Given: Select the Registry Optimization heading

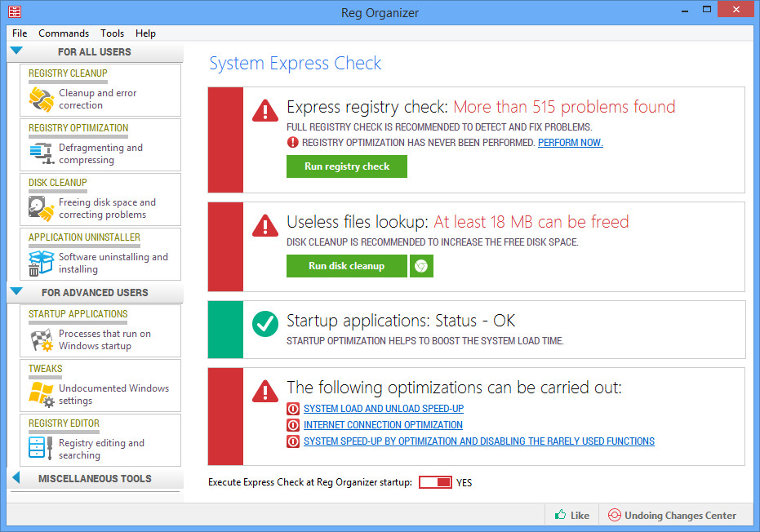Looking at the screenshot, I should click(x=78, y=128).
